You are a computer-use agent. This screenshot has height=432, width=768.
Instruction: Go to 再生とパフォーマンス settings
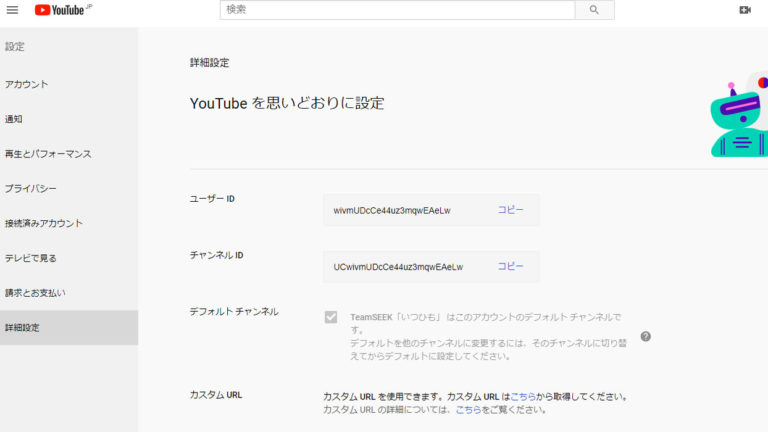tap(48, 154)
